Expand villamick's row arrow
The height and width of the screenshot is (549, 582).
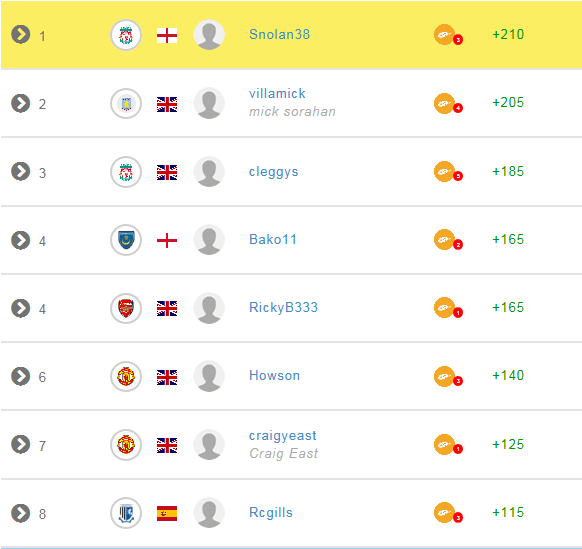[20, 103]
